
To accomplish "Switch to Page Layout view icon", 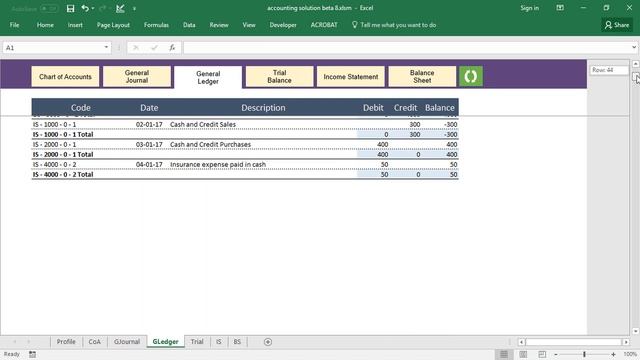I will (523, 354).
